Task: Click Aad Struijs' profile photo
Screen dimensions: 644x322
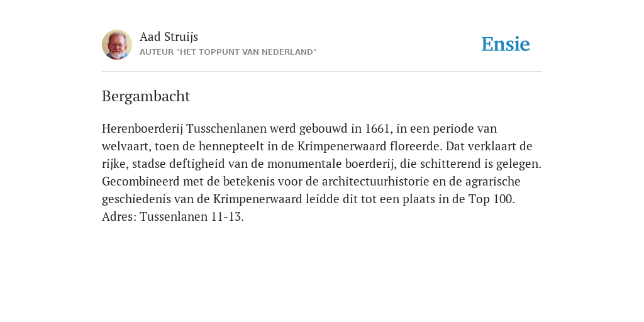Action: pyautogui.click(x=116, y=45)
